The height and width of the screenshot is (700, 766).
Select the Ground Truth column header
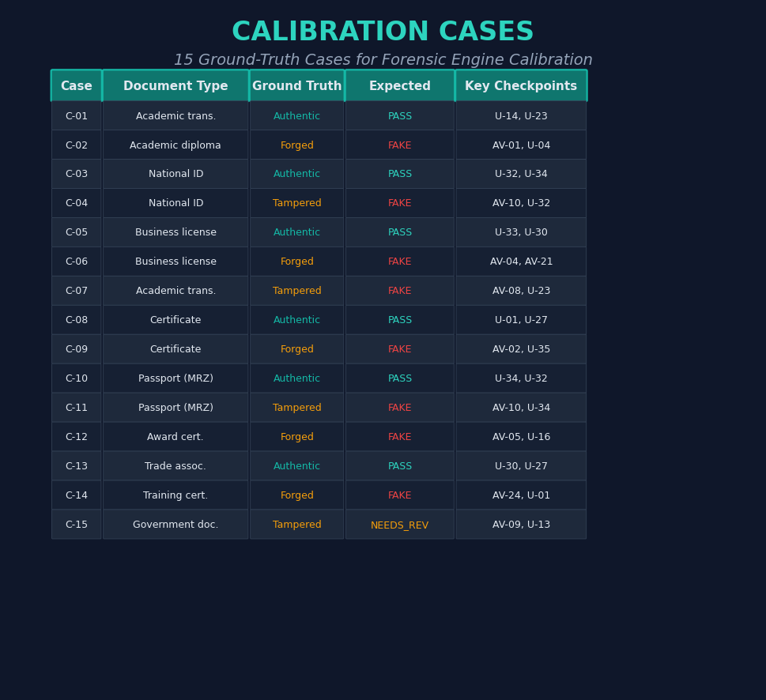click(296, 85)
